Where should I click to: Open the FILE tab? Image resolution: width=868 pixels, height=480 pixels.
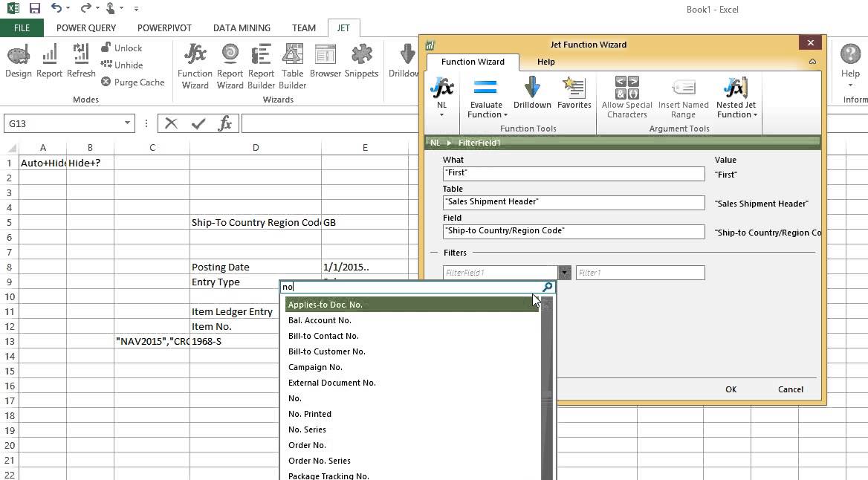(22, 27)
